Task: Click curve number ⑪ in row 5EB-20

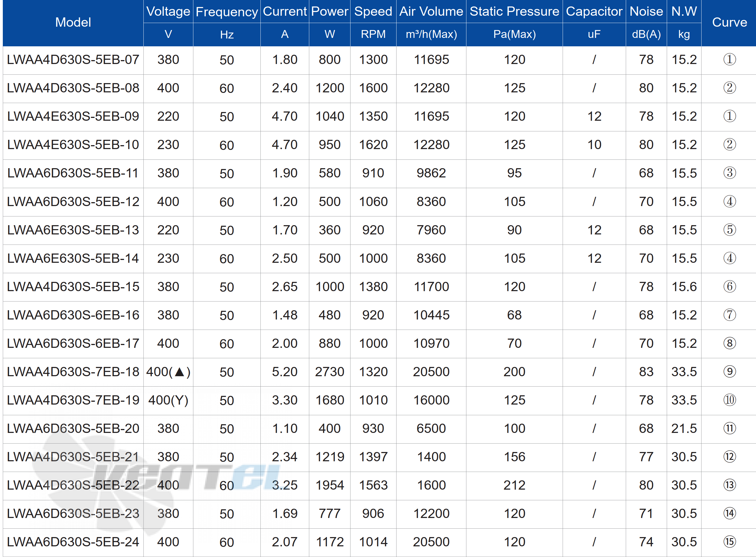Action: (730, 428)
